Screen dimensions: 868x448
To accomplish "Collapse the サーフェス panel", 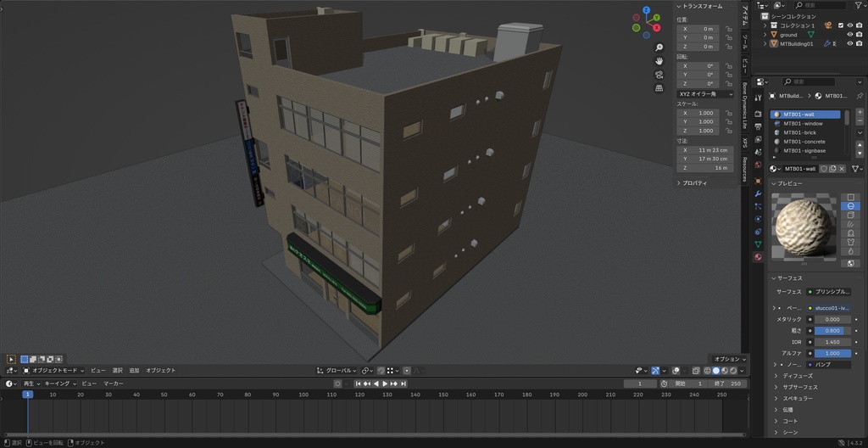I will coord(789,278).
